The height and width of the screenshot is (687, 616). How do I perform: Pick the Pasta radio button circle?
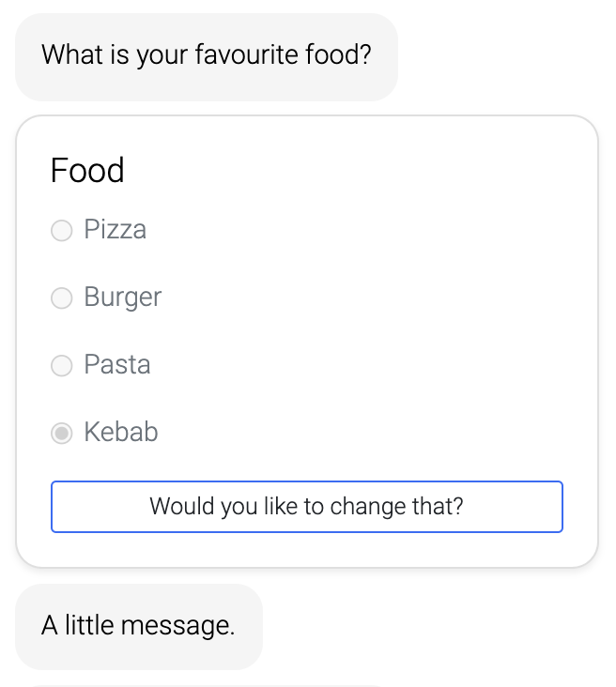[x=61, y=366]
